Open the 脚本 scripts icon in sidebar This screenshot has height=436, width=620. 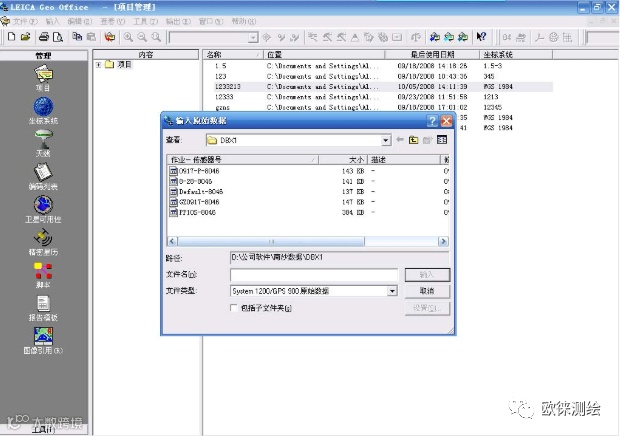43,275
